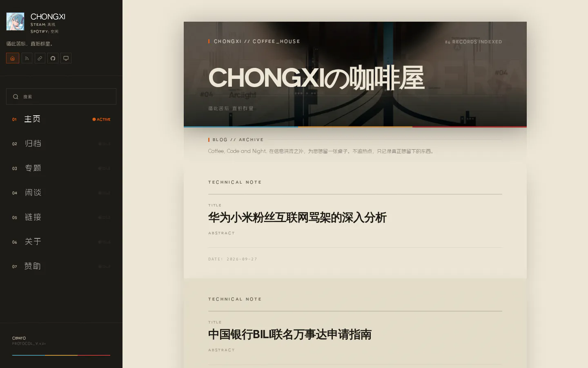Open the GitHub icon link
Viewport: 588px width, 368px height.
pyautogui.click(x=53, y=58)
